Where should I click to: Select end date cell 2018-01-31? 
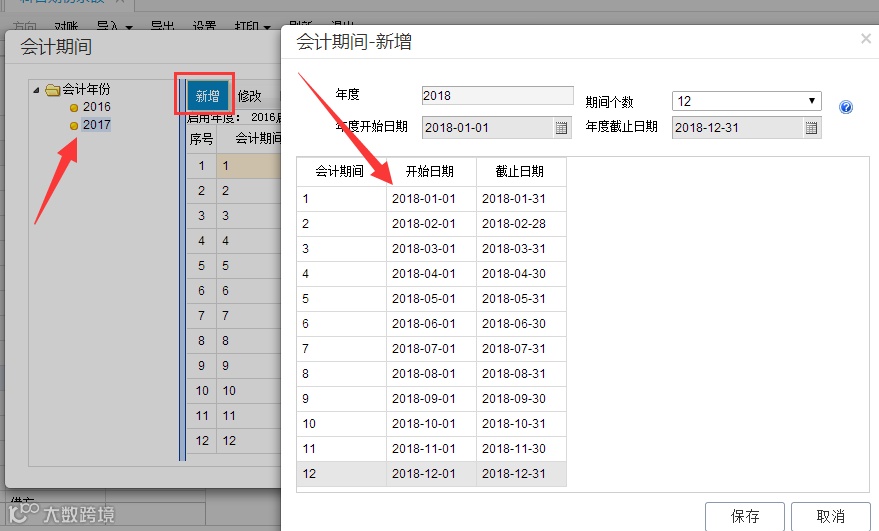tap(521, 198)
